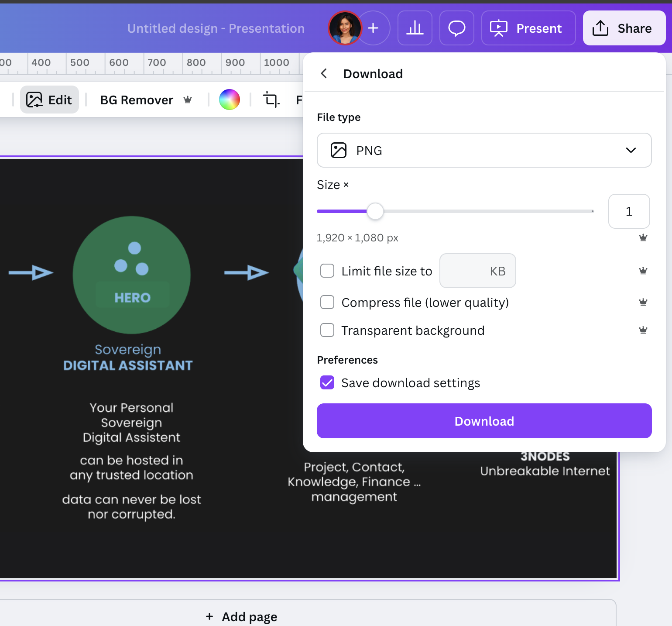Click the purple Download button

click(x=484, y=421)
